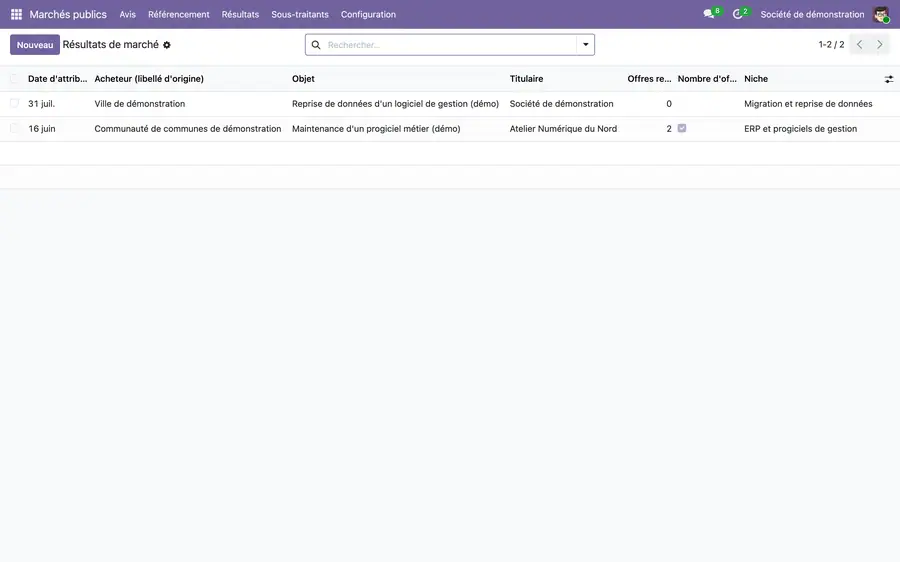
Task: Click Atelier Numérique du Nord cell
Action: tap(563, 129)
